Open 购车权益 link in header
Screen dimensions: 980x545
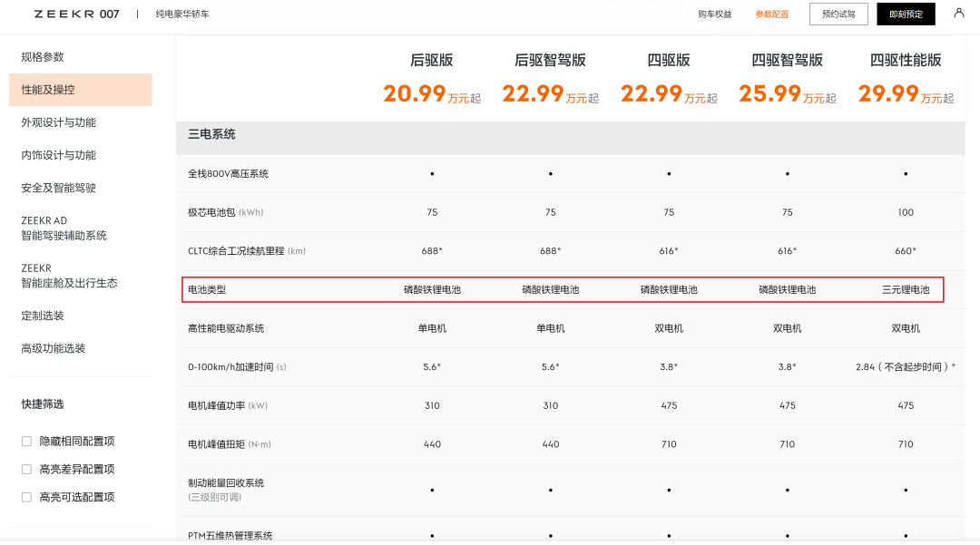point(714,15)
